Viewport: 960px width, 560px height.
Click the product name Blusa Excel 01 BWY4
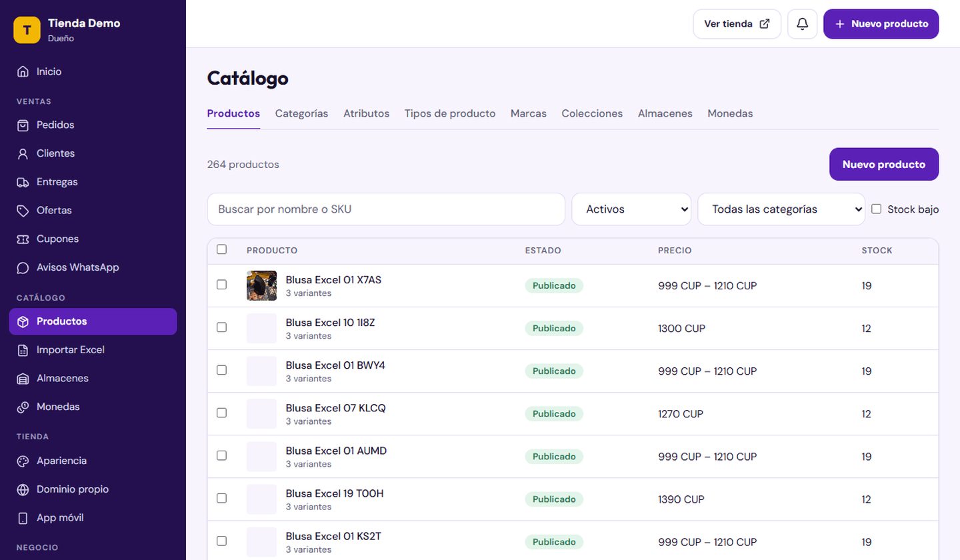click(x=335, y=365)
